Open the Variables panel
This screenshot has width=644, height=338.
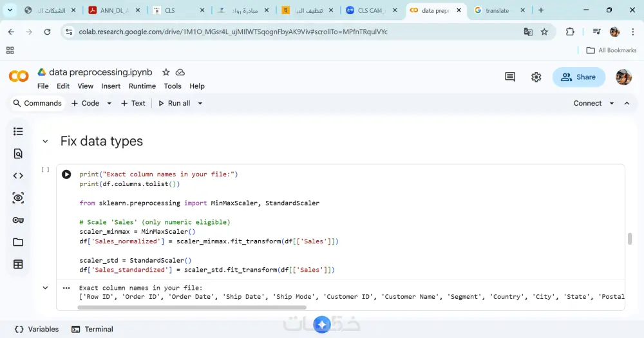(x=37, y=330)
